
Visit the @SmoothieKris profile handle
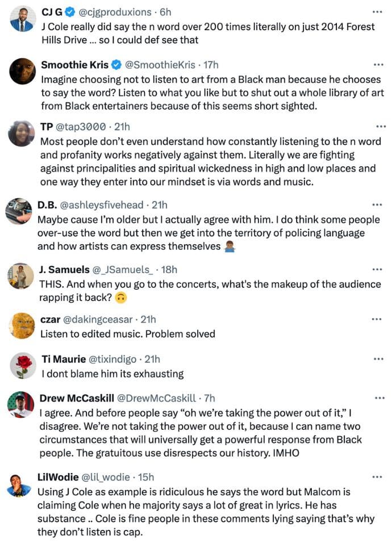160,65
